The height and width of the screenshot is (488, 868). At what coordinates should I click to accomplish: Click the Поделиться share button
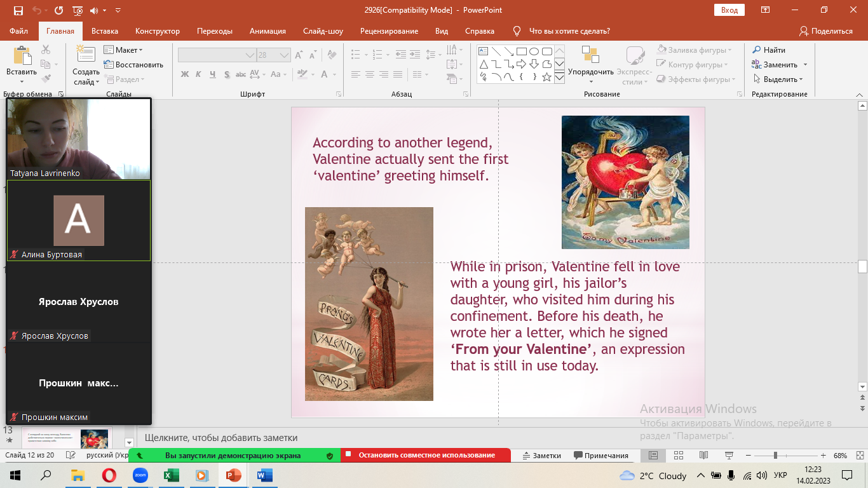(x=825, y=31)
